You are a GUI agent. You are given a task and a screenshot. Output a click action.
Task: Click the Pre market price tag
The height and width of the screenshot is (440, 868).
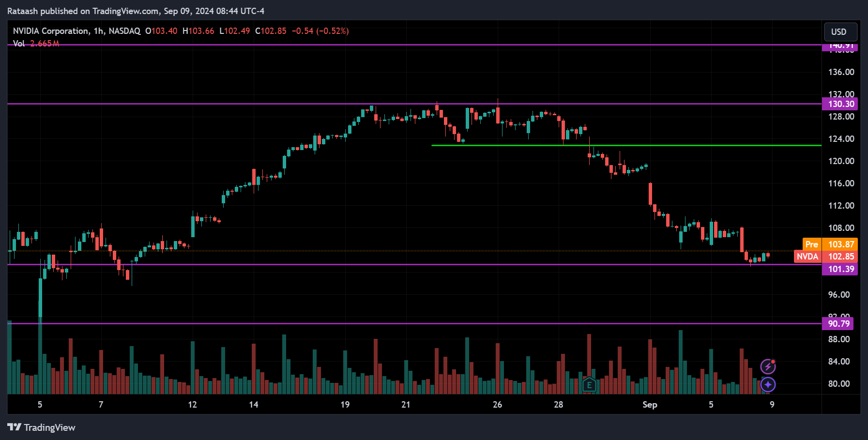pyautogui.click(x=812, y=244)
